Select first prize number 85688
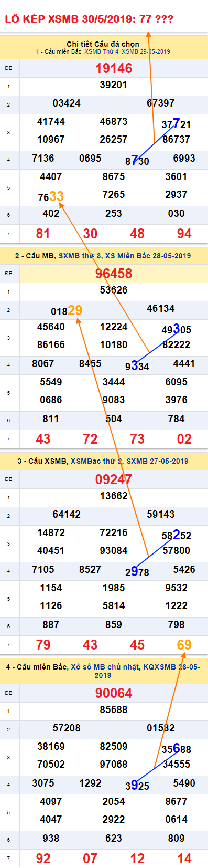The height and width of the screenshot is (868, 208). coord(114,710)
